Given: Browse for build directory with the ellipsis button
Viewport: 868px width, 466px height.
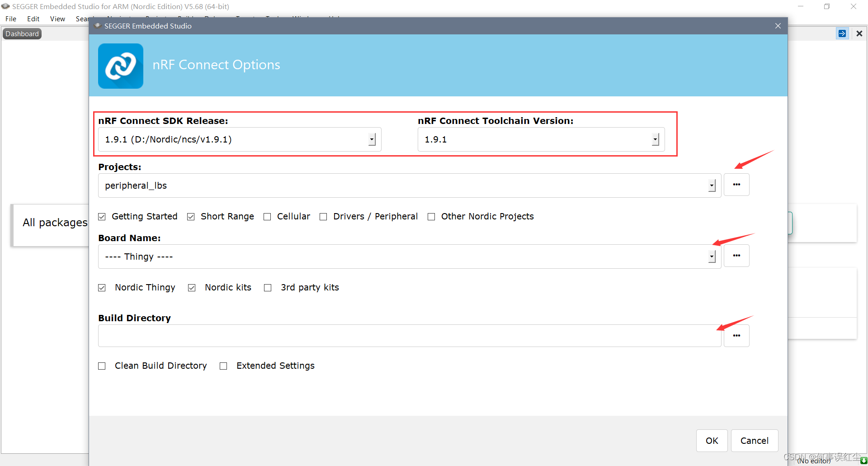Looking at the screenshot, I should pos(736,336).
